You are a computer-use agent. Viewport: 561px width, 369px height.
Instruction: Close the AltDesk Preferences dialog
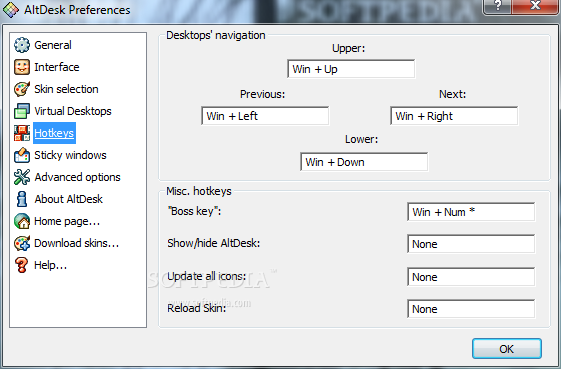535,6
